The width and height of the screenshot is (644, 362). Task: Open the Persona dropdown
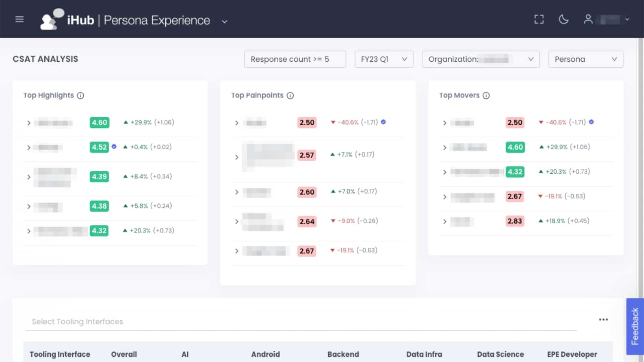point(586,59)
